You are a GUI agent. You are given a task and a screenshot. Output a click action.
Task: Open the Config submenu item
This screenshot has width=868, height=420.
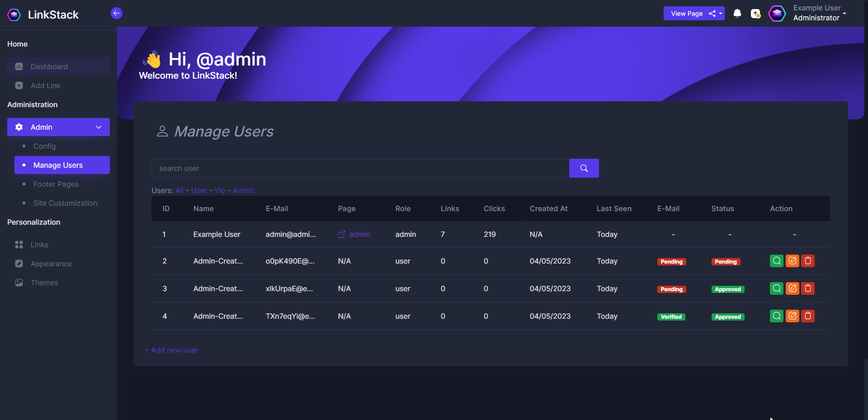pyautogui.click(x=45, y=146)
